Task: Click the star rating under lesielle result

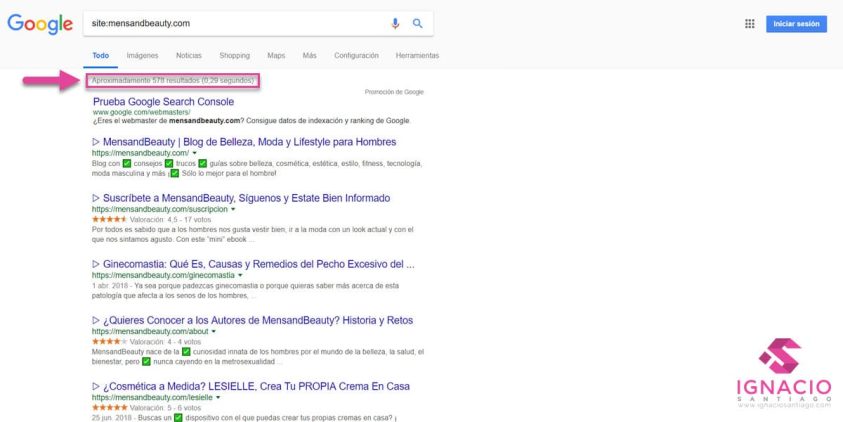Action: tap(110, 407)
